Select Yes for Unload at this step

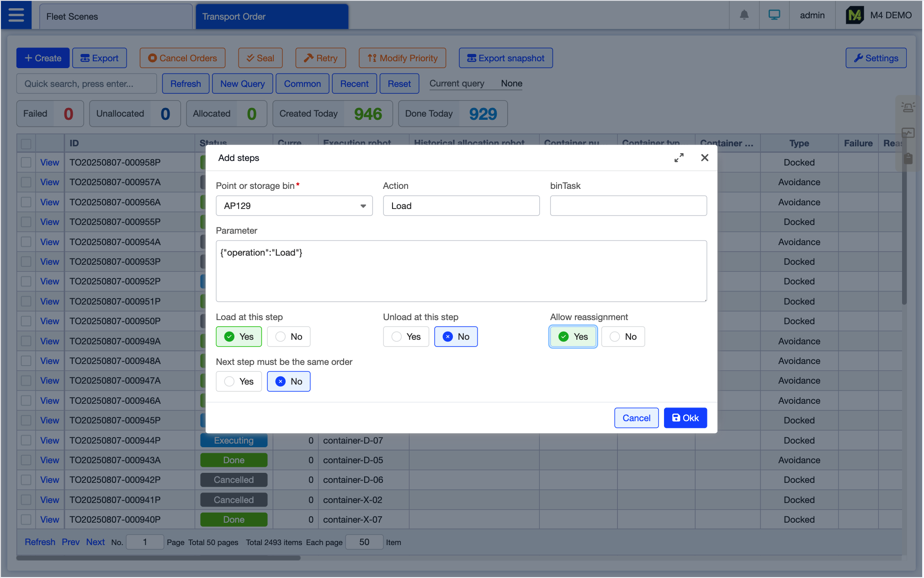406,337
